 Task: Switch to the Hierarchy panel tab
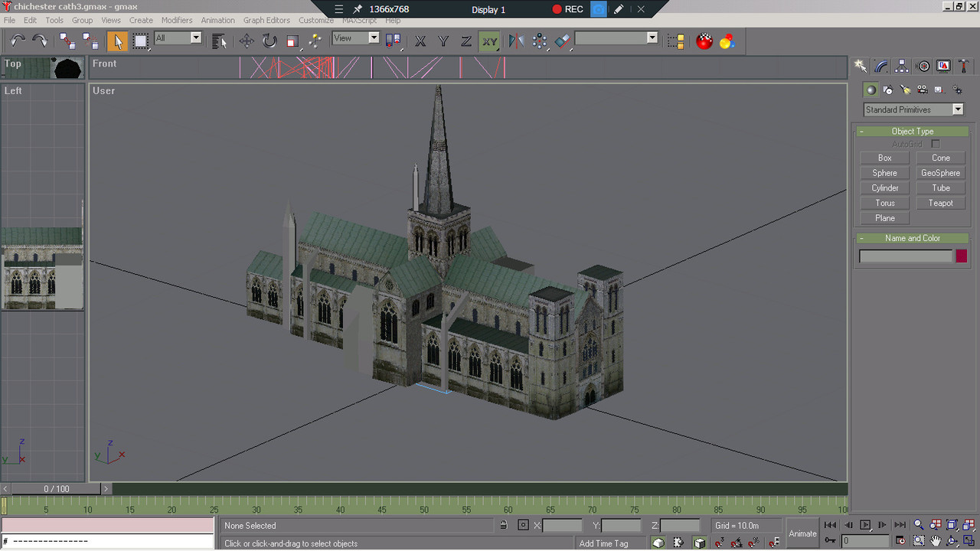point(902,67)
